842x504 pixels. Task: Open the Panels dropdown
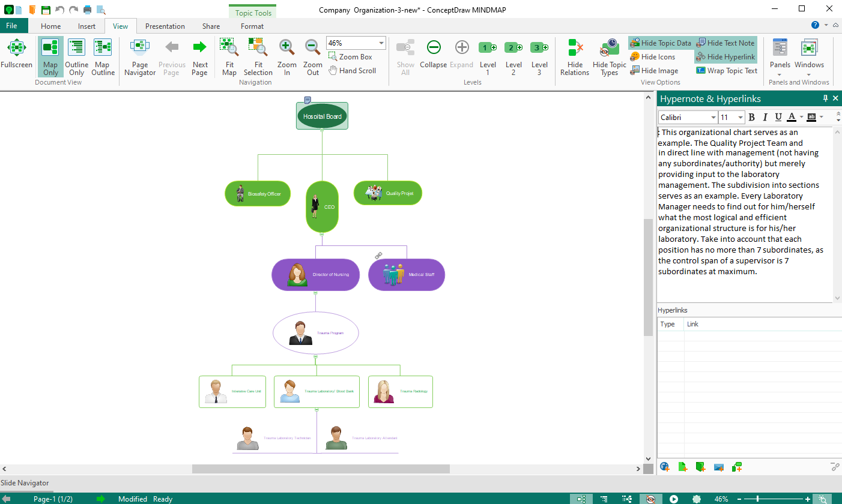pyautogui.click(x=780, y=58)
